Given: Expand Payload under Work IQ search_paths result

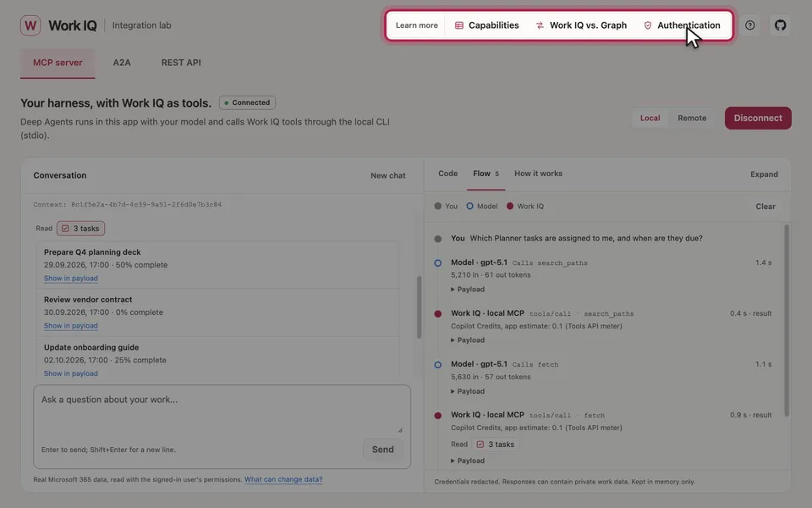Looking at the screenshot, I should pyautogui.click(x=468, y=340).
